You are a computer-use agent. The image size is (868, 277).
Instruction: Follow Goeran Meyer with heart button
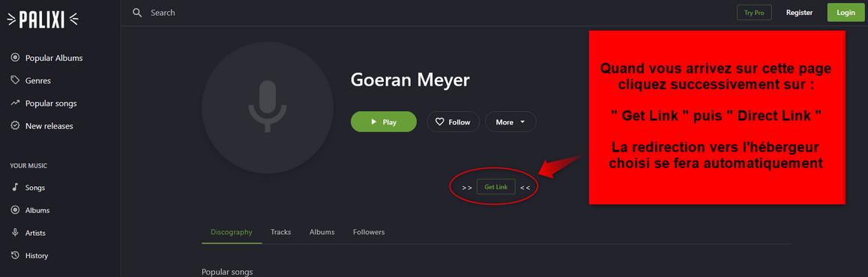click(x=452, y=122)
